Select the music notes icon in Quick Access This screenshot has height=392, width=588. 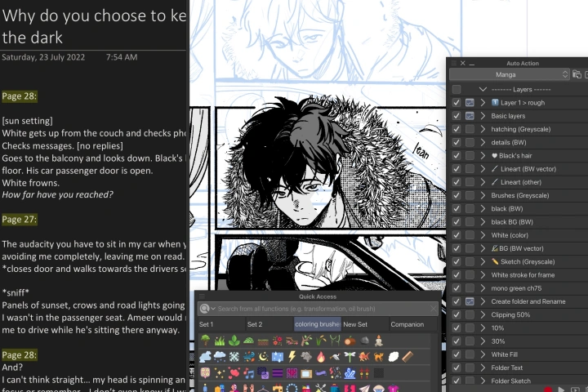click(x=248, y=373)
